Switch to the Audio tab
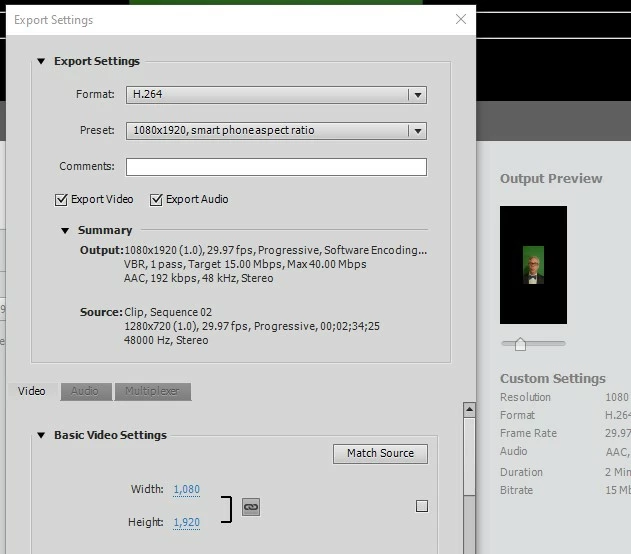Image resolution: width=631 pixels, height=554 pixels. click(x=86, y=391)
